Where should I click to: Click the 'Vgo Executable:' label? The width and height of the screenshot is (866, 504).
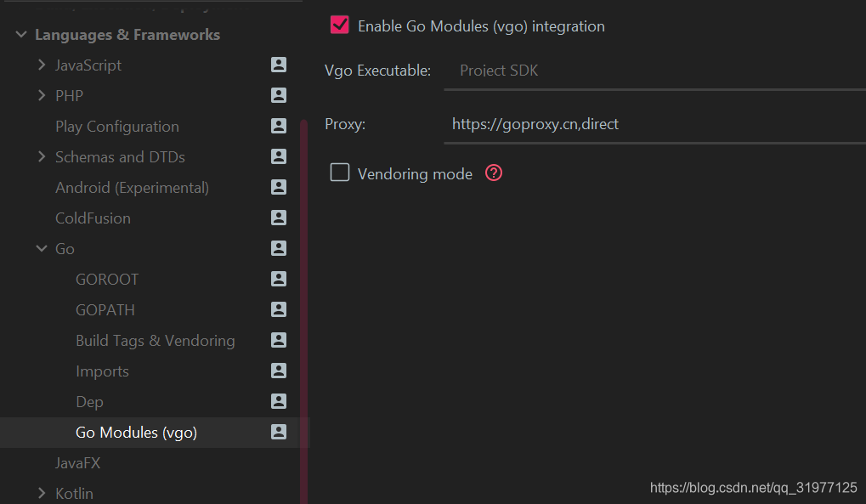378,71
